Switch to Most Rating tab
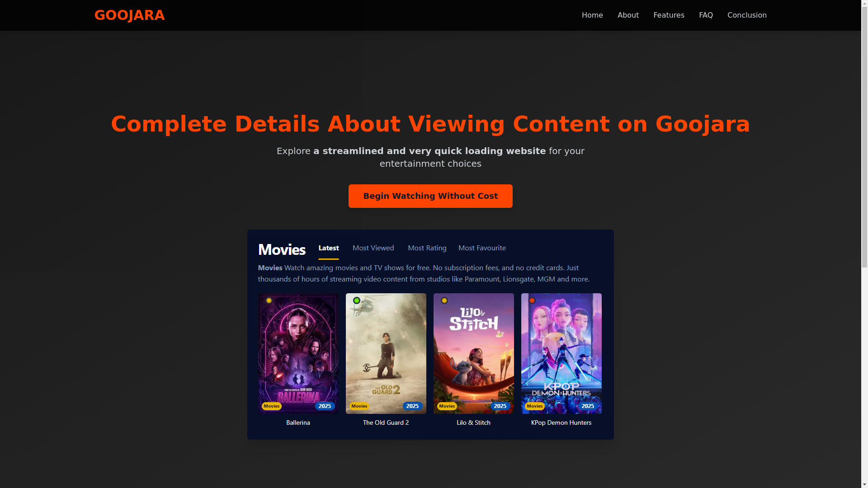The height and width of the screenshot is (488, 868). [x=427, y=248]
